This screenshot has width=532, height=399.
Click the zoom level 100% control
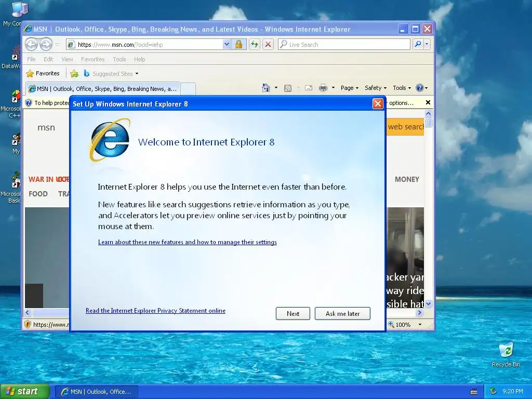(400, 325)
